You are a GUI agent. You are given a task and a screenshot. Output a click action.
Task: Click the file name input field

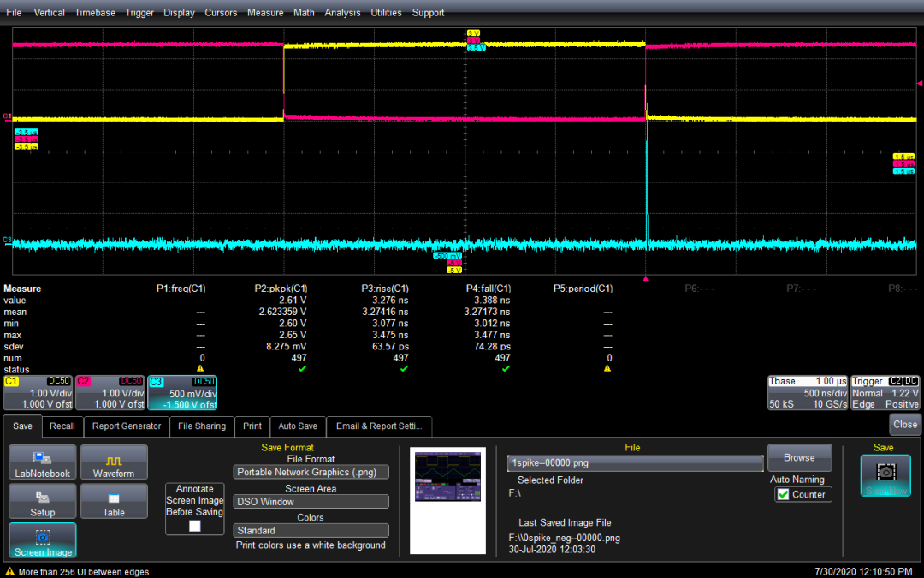[635, 462]
